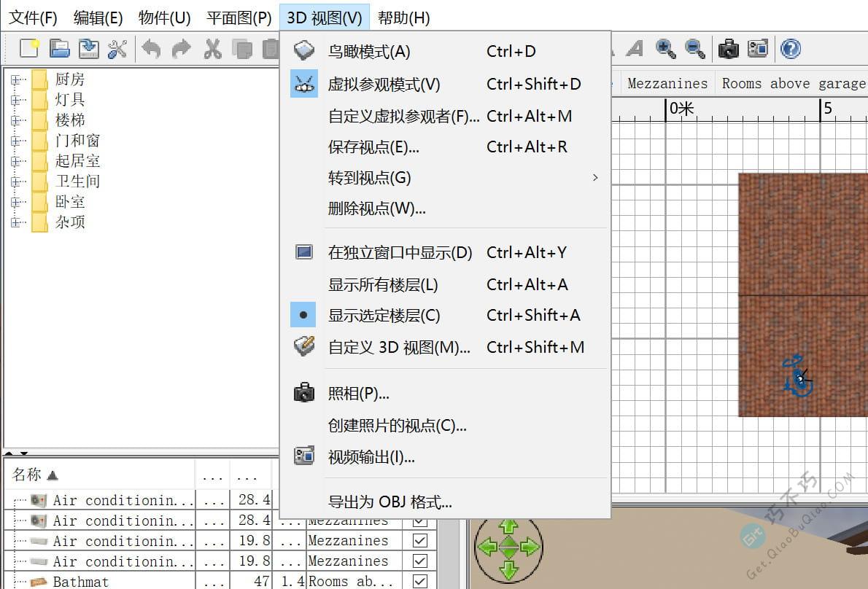Copy the selection with the toolbar icon
This screenshot has width=868, height=589.
coord(242,49)
